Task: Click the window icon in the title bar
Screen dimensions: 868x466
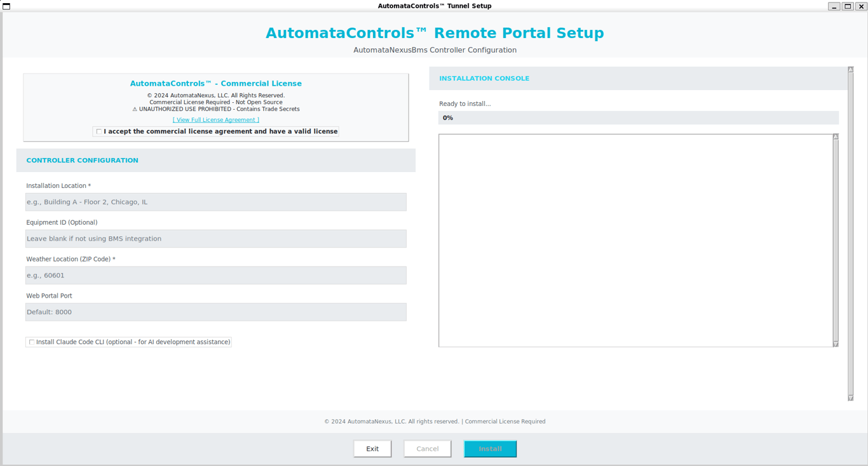Action: [7, 6]
